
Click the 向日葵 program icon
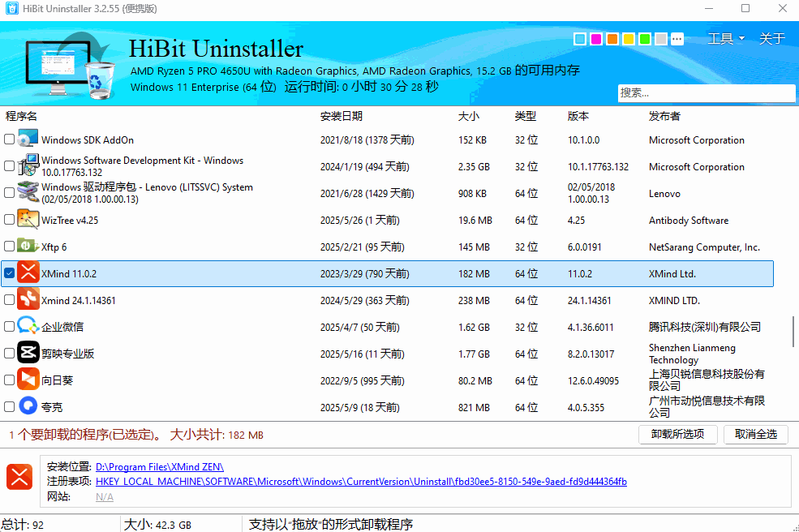click(x=28, y=380)
